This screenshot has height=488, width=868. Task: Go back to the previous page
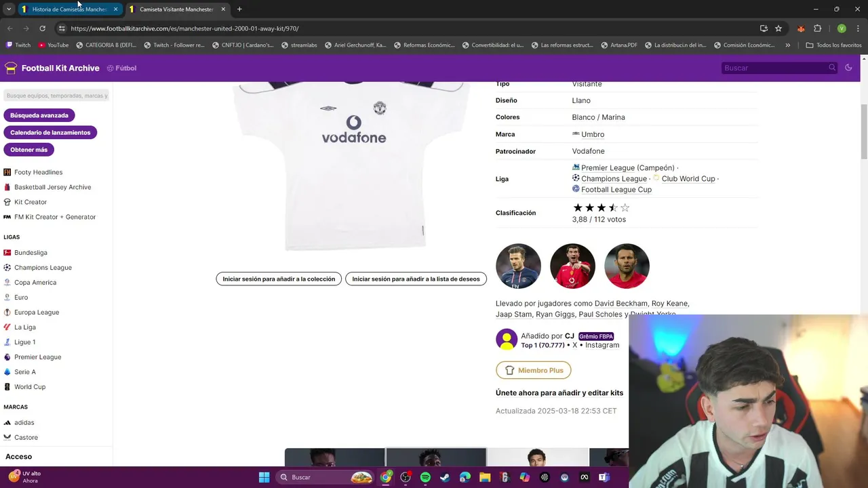[9, 28]
